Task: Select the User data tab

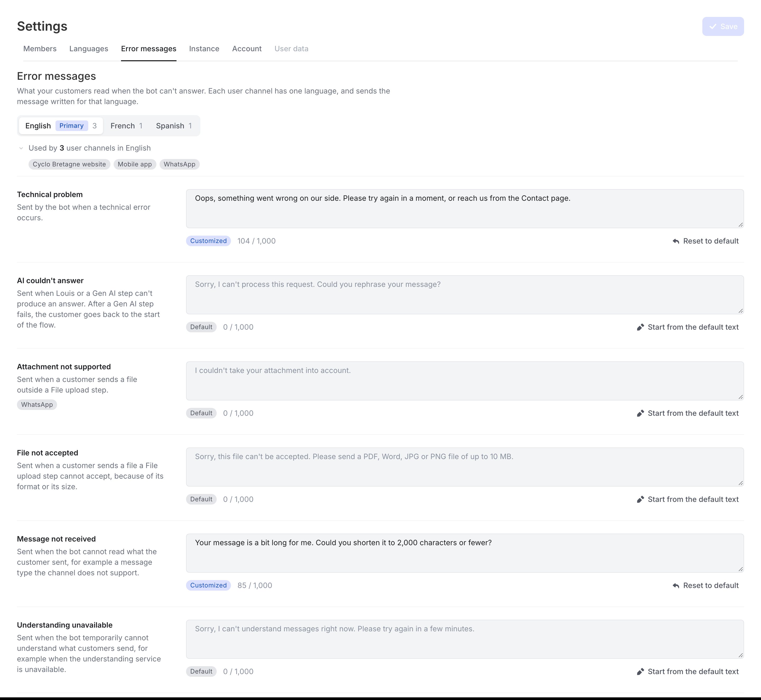Action: click(x=291, y=49)
